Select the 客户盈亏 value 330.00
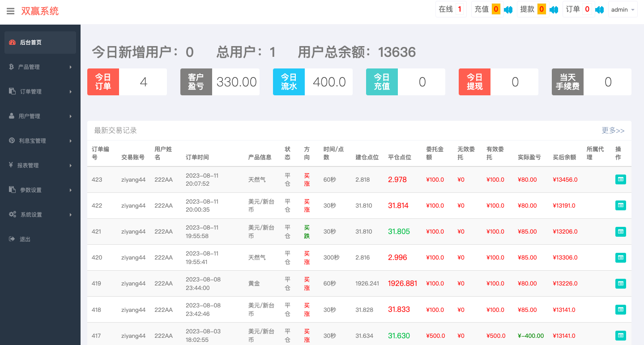Image resolution: width=644 pixels, height=345 pixels. click(x=236, y=82)
